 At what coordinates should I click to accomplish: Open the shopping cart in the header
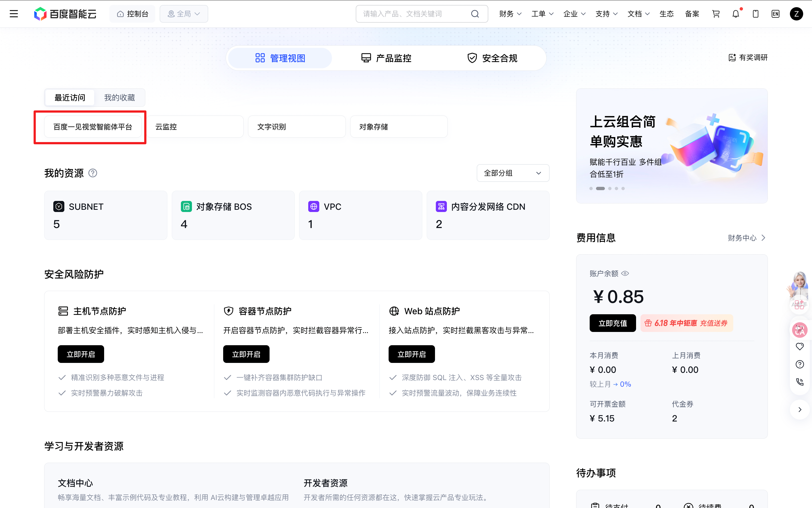(716, 14)
